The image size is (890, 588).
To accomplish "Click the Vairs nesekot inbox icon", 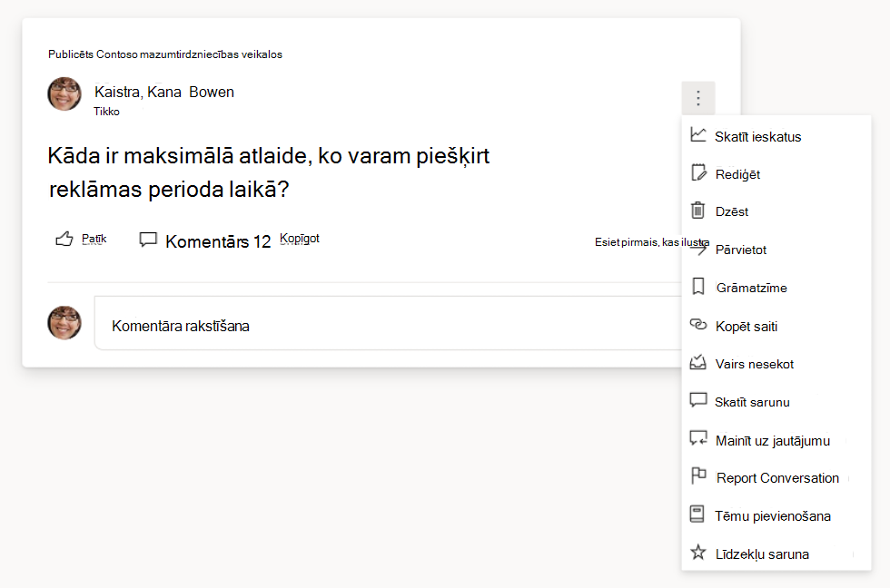I will (697, 362).
